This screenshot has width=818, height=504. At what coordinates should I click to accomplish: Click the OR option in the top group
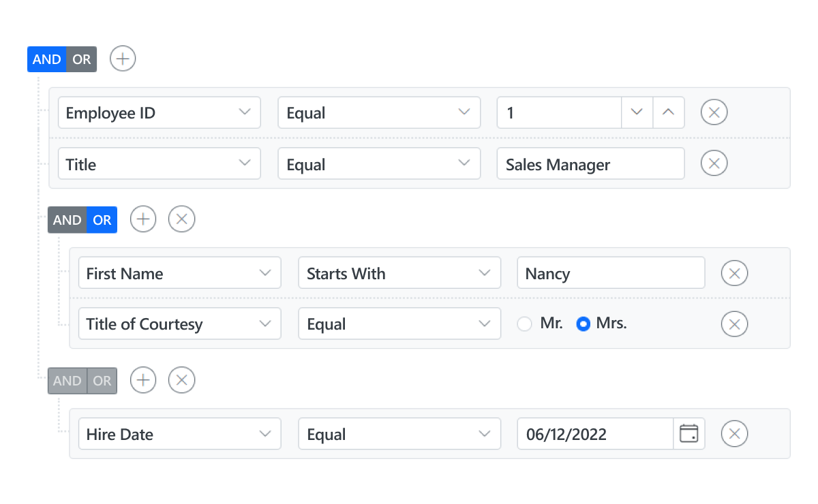point(82,59)
